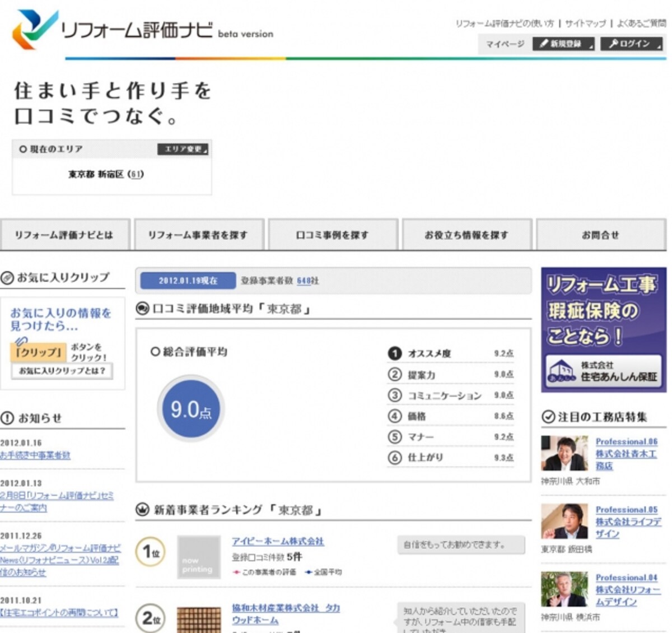Click the 総合評価平均 circle icon
672x633 pixels.
point(155,352)
